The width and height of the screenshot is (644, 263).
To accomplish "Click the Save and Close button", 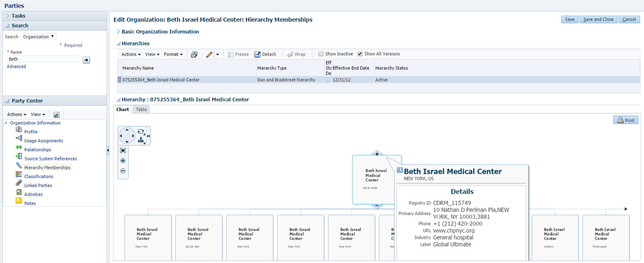I will [x=598, y=19].
